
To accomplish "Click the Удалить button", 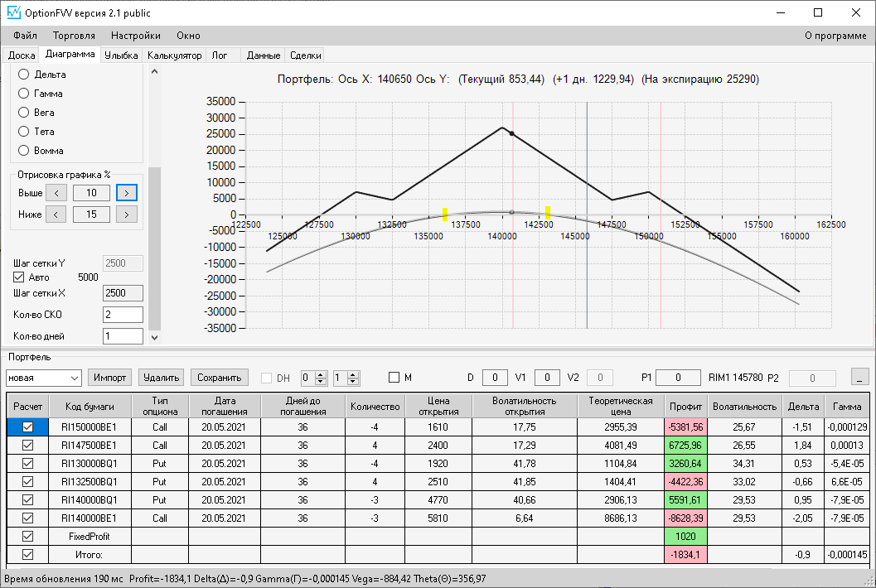I will pos(161,378).
